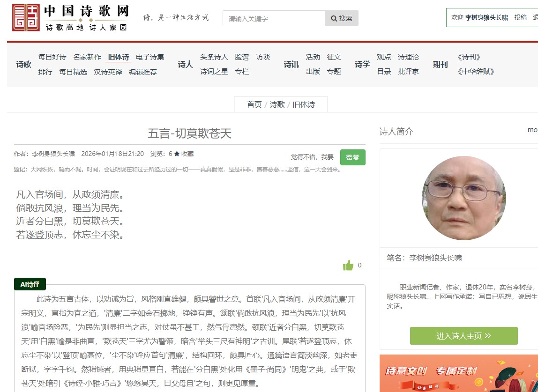Click 诗歌 in the breadcrumb path
Viewport: 538px width, 392px height.
coord(277,105)
